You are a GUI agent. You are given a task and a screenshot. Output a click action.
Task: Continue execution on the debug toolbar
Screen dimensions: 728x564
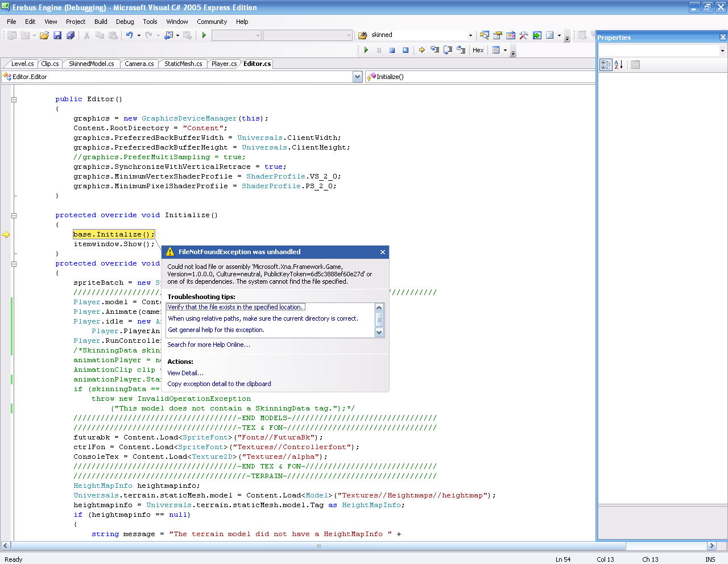click(x=366, y=50)
